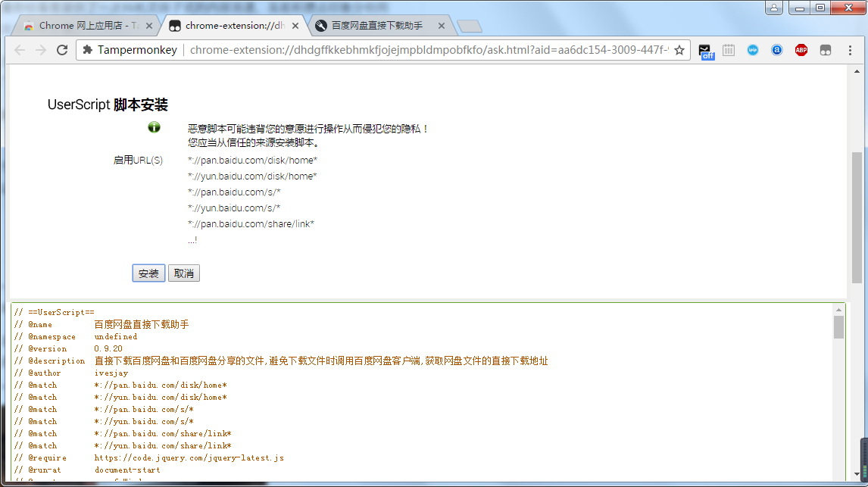
Task: Click the browser Forward arrow
Action: 41,50
